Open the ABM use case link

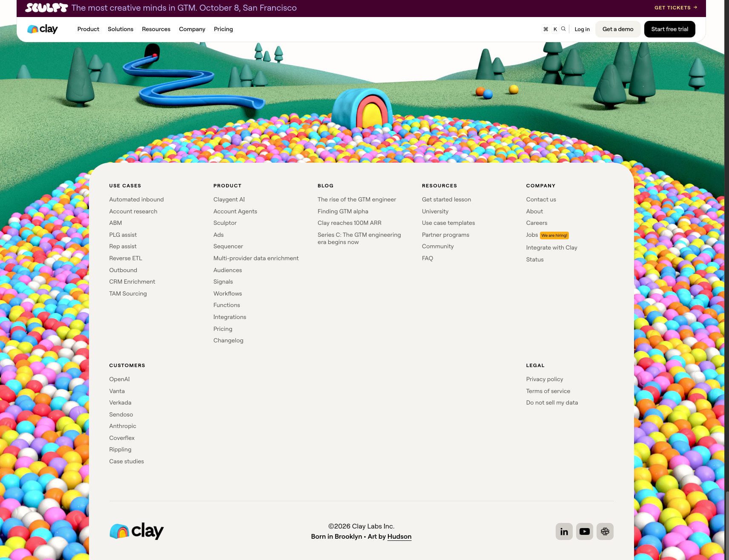(x=115, y=223)
